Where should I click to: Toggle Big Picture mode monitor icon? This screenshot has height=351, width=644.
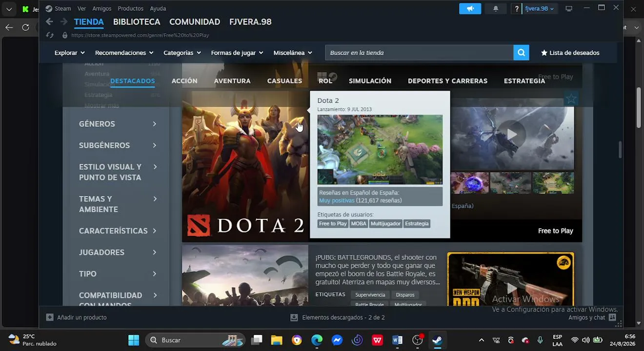[569, 9]
